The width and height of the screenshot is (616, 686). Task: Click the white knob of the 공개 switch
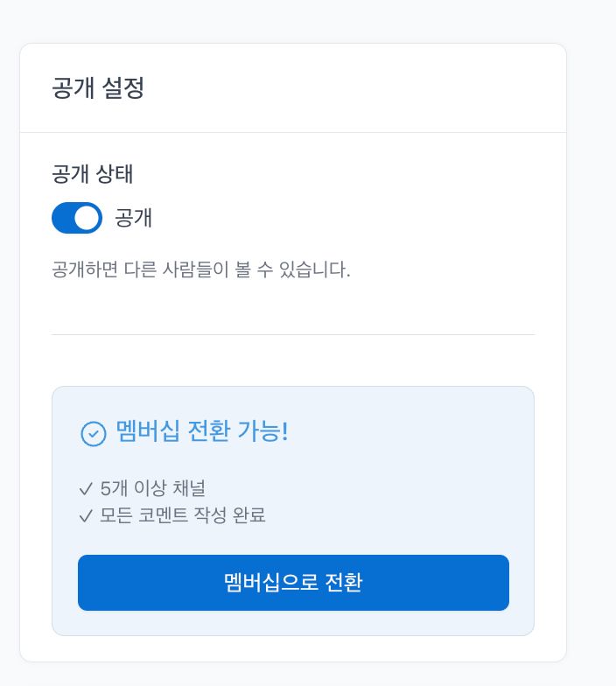point(87,218)
